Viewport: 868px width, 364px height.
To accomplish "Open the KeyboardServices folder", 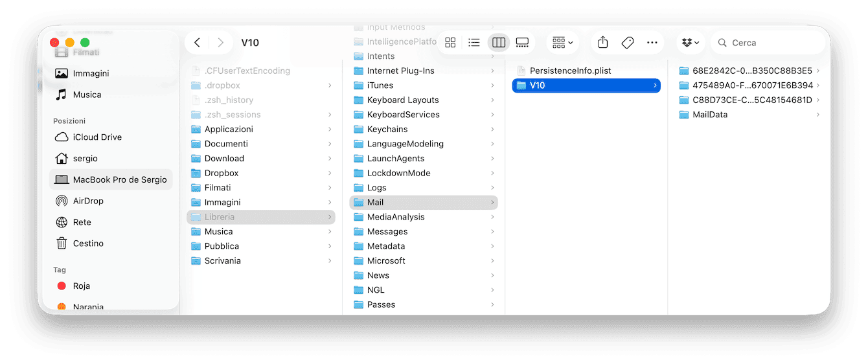I will (424, 115).
